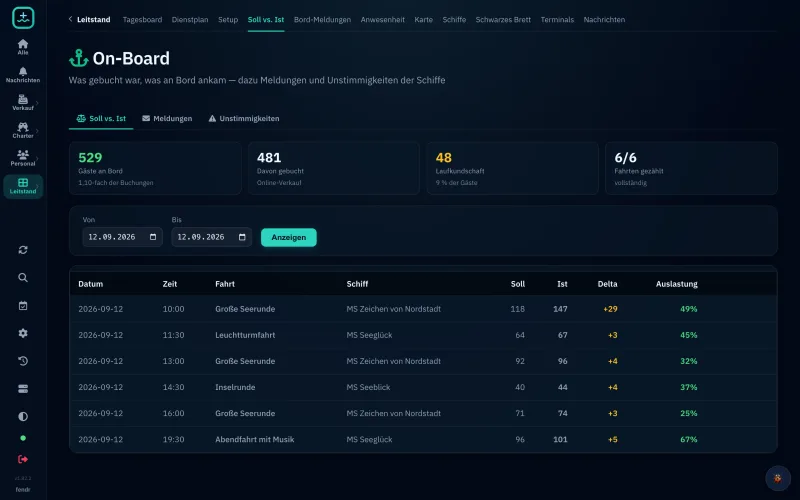Click the Auslastung column header
The height and width of the screenshot is (500, 800).
click(677, 284)
